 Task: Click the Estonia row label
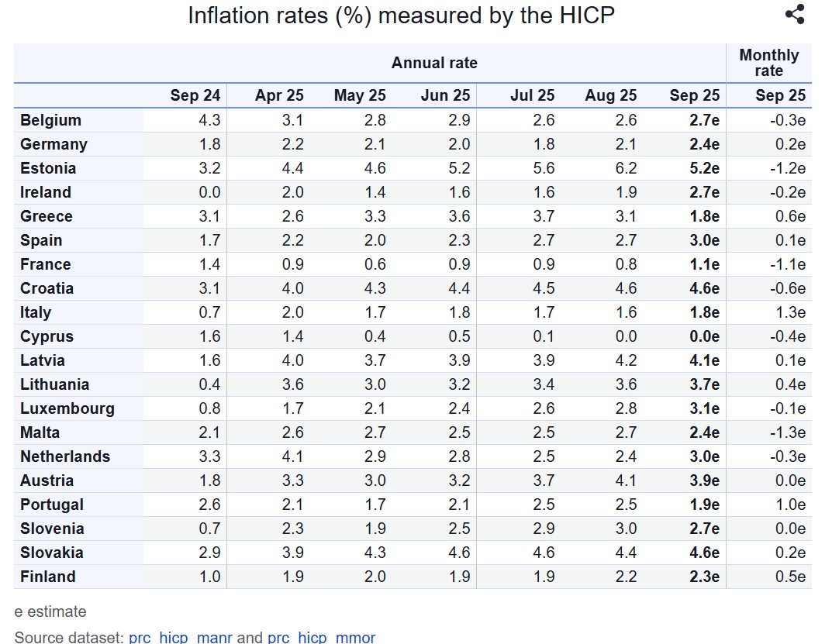pos(48,168)
